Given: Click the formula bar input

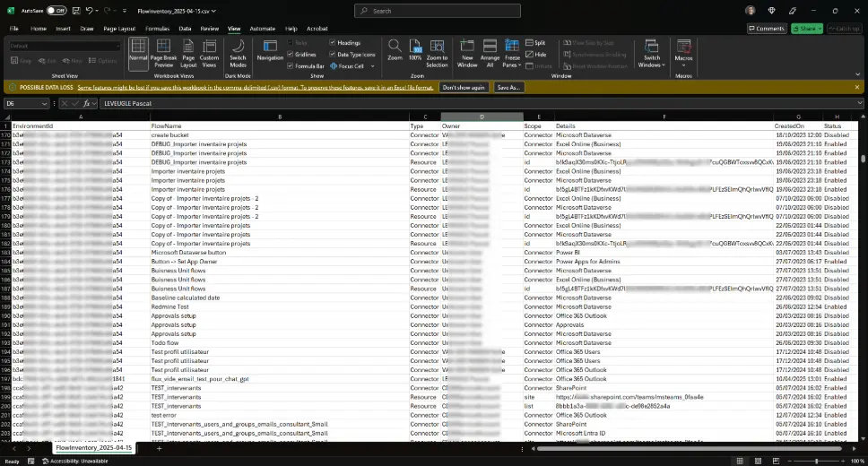Looking at the screenshot, I should click(x=478, y=103).
